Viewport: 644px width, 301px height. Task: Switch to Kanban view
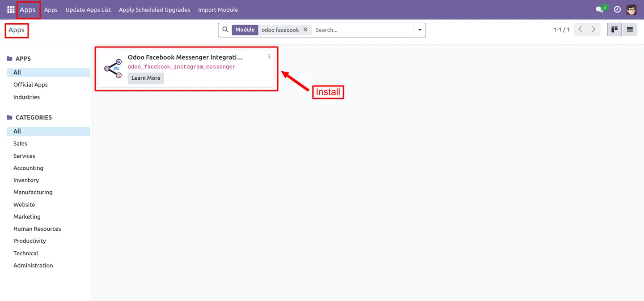[x=614, y=30]
